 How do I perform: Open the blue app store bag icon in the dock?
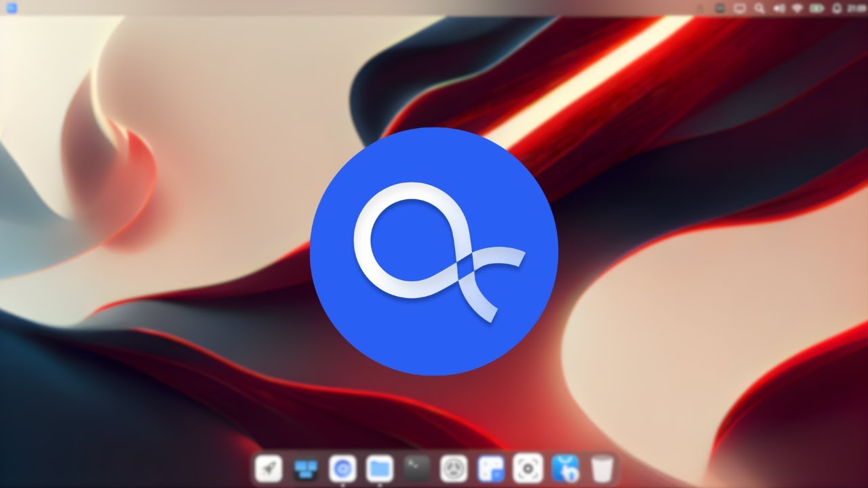click(x=565, y=468)
